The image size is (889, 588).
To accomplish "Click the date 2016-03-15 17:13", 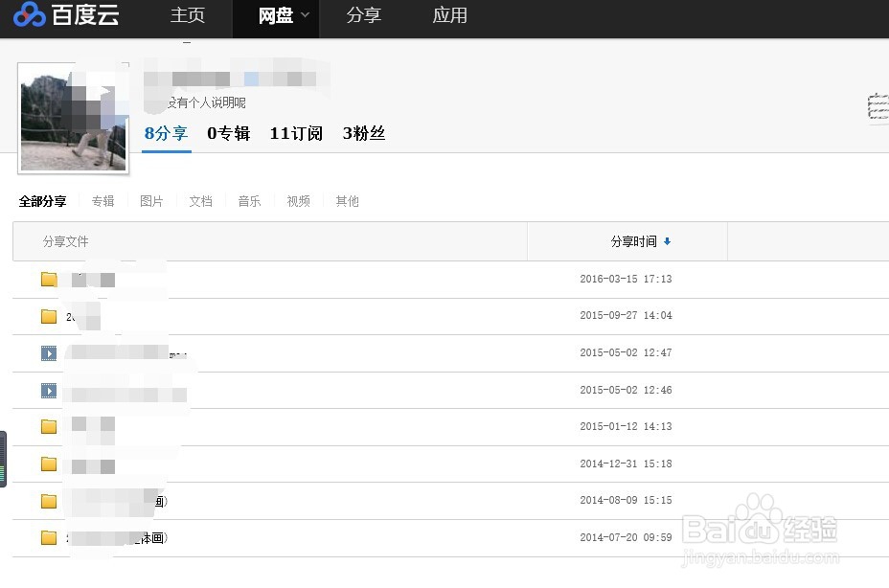I will tap(626, 279).
